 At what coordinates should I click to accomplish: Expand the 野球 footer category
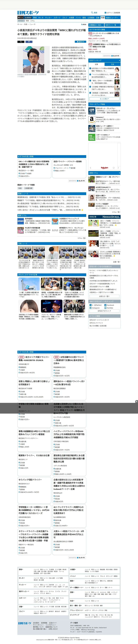pyautogui.click(x=21, y=569)
